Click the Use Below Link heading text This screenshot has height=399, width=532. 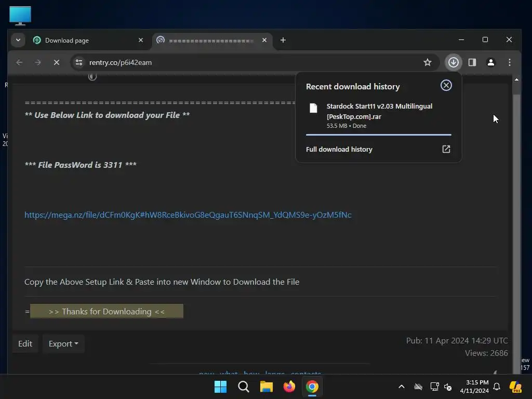coord(107,115)
